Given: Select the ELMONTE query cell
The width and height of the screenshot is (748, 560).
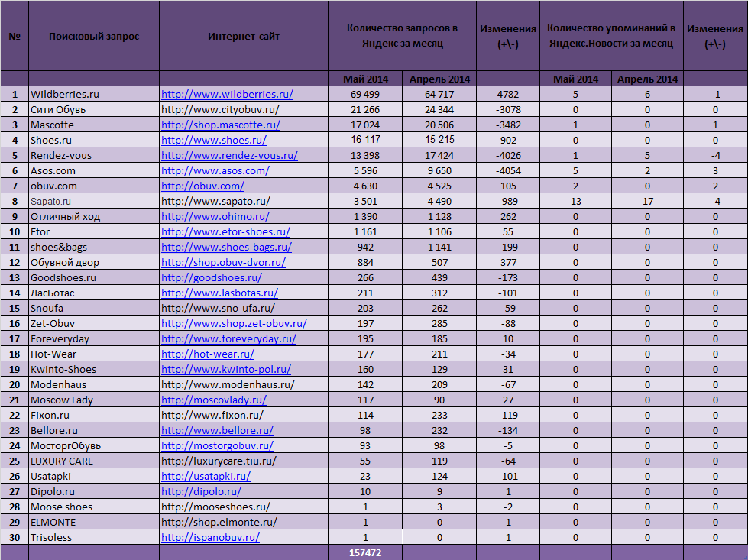Looking at the screenshot, I should click(94, 522).
